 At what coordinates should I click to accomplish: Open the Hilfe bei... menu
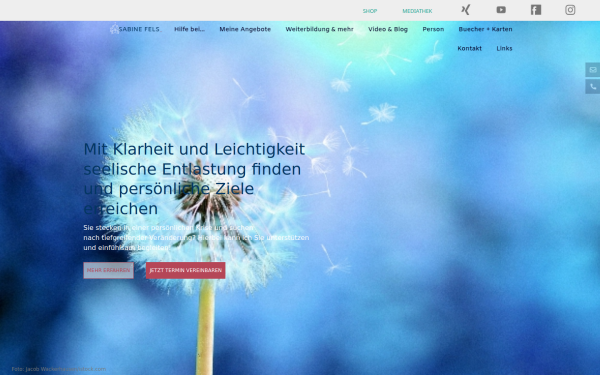pyautogui.click(x=189, y=29)
